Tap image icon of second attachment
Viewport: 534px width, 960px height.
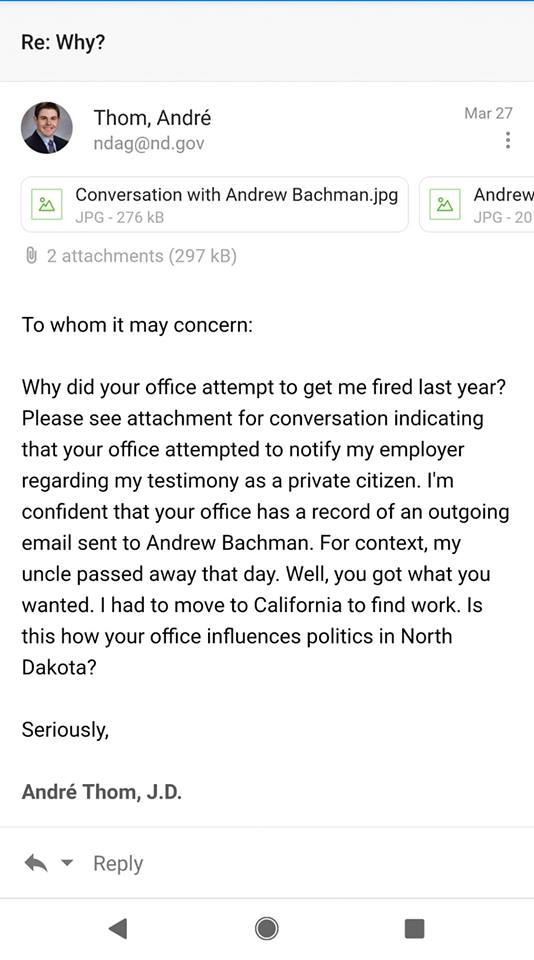pyautogui.click(x=445, y=204)
